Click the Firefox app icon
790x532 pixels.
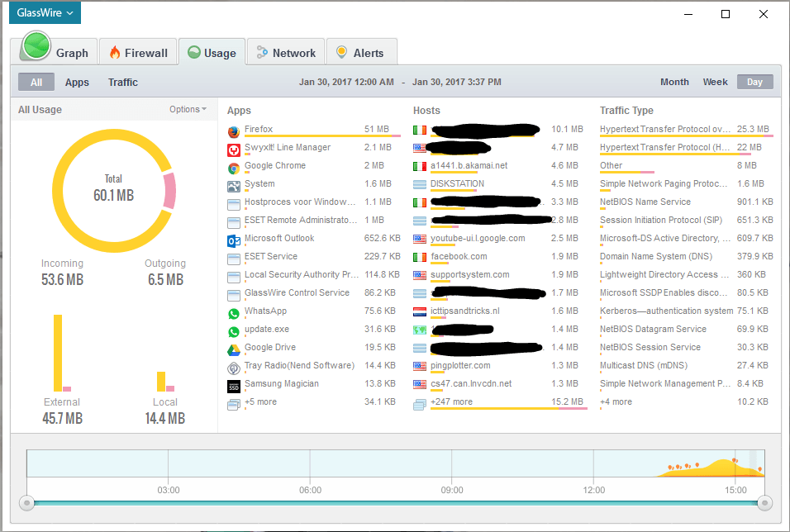coord(233,132)
